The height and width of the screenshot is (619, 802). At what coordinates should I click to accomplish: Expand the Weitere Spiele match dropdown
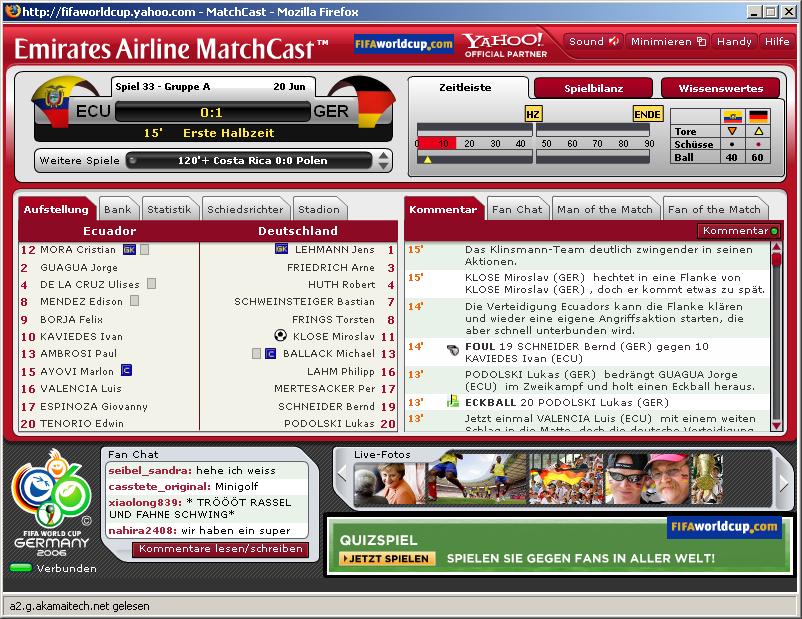(383, 160)
